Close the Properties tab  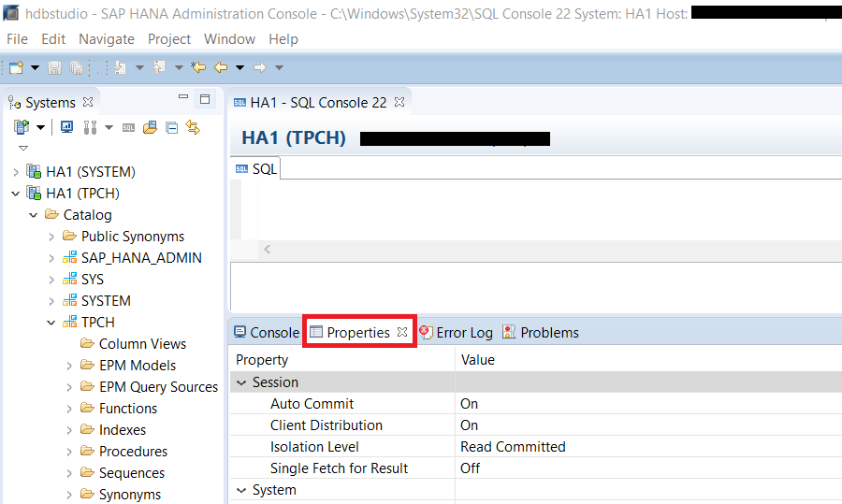tap(402, 332)
